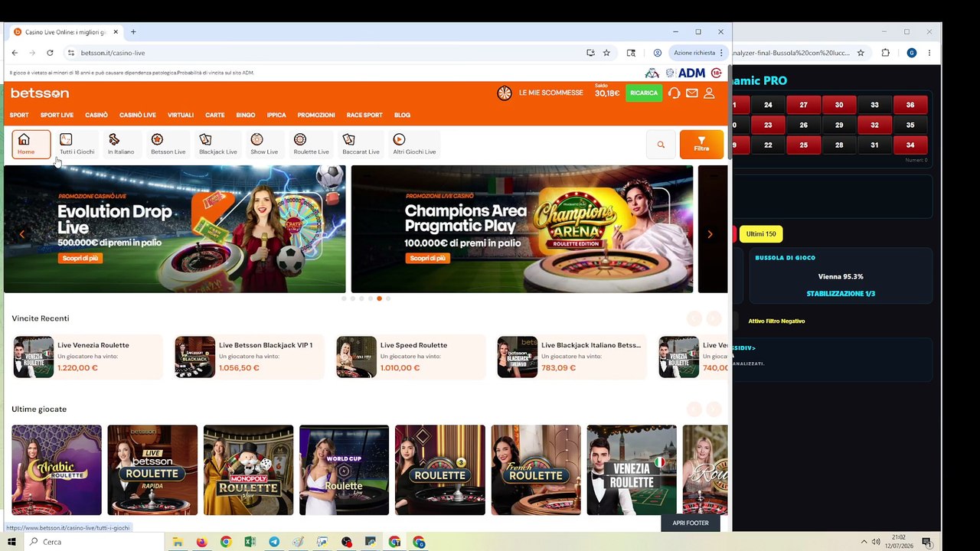Image resolution: width=980 pixels, height=551 pixels.
Task: Open the user account profile icon
Action: [x=709, y=93]
